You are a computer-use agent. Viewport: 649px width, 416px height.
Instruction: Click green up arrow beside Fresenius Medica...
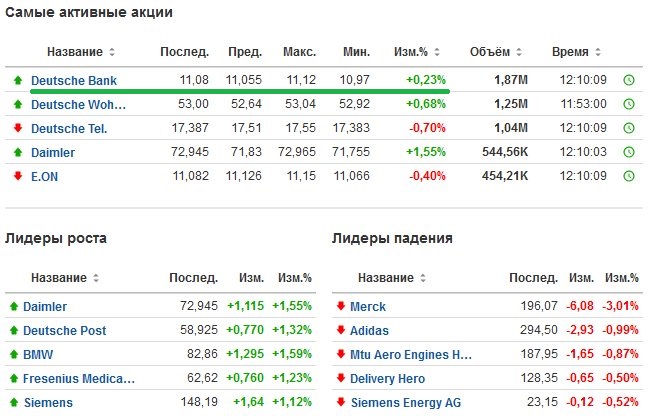[14, 378]
